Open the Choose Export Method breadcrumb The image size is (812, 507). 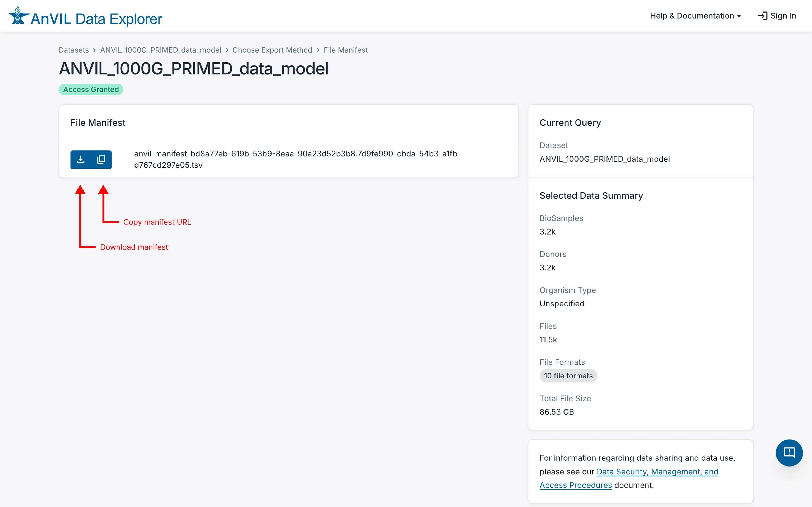point(273,50)
